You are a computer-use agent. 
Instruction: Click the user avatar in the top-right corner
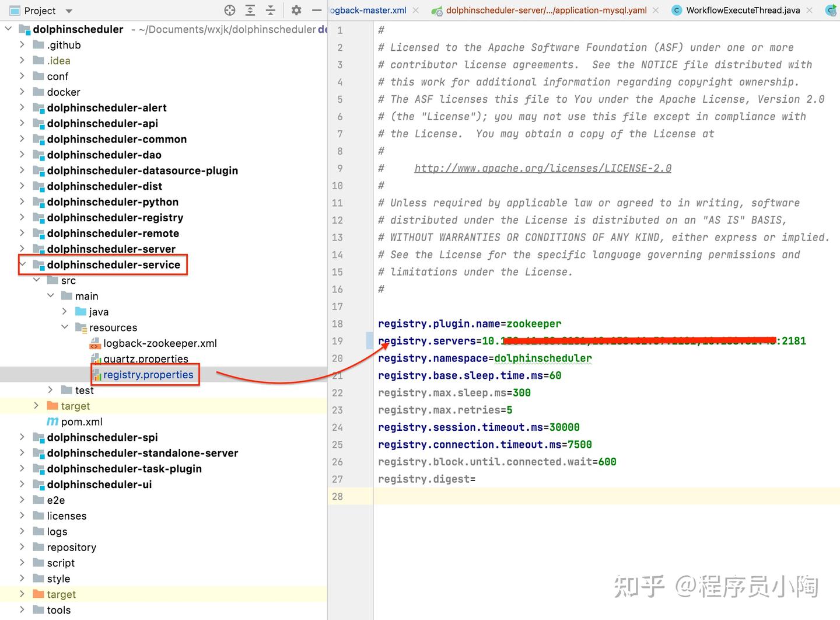point(831,10)
